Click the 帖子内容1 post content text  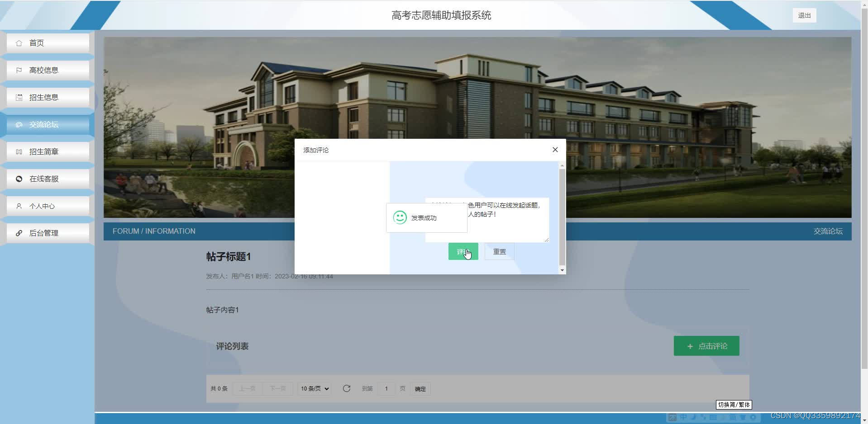click(223, 310)
